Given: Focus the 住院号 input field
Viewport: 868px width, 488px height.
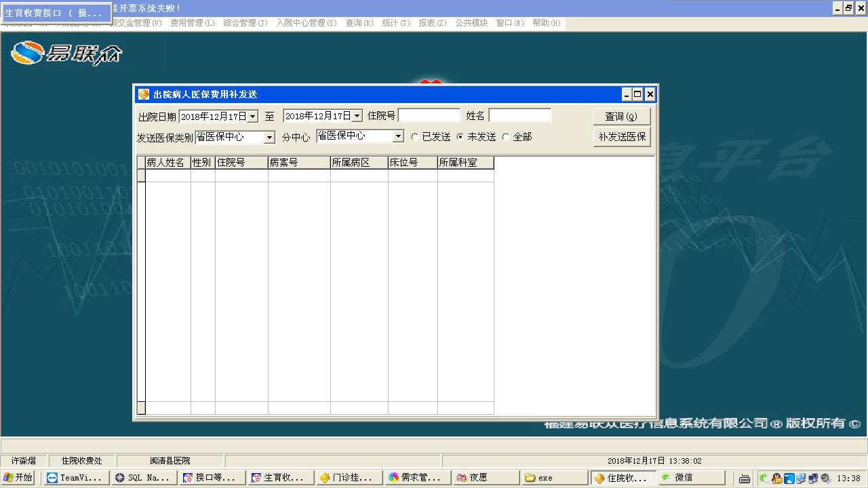Looking at the screenshot, I should click(x=429, y=116).
